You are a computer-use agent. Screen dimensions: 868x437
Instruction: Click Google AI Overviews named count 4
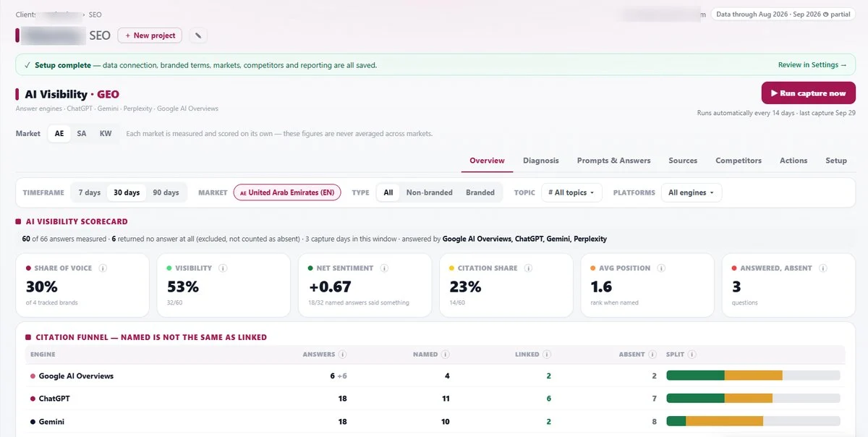[447, 376]
